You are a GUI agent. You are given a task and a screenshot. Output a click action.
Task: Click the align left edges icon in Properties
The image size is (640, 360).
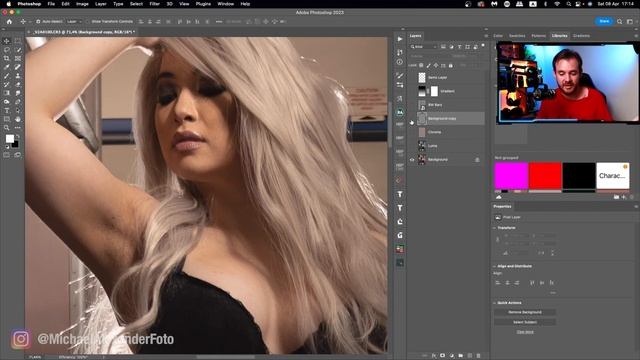click(498, 282)
